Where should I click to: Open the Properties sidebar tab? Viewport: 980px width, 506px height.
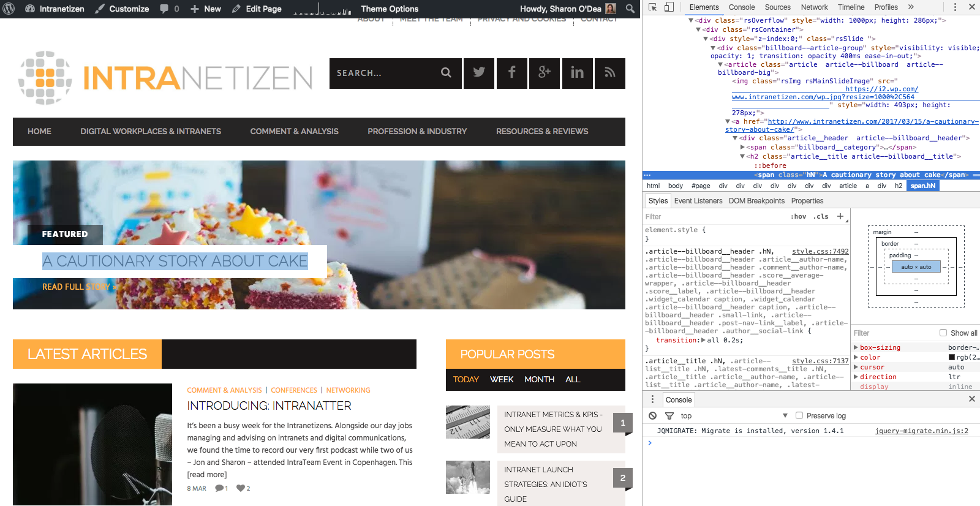point(807,201)
